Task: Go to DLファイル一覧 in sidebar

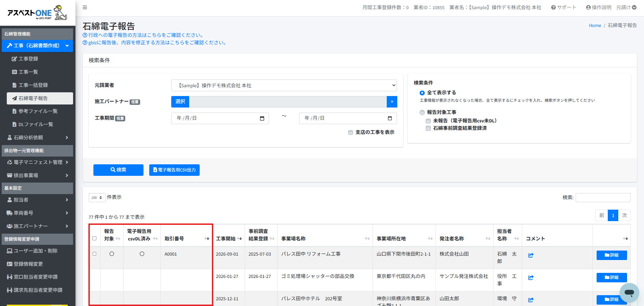Action: click(36, 124)
